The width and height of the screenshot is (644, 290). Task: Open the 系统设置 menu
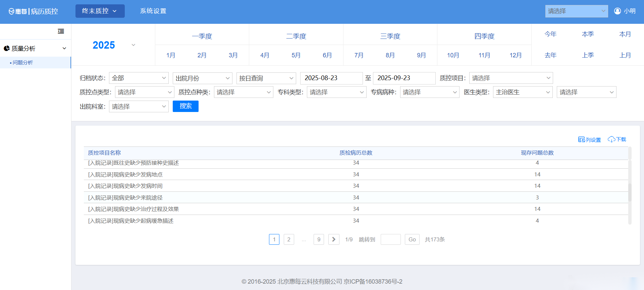pyautogui.click(x=153, y=11)
